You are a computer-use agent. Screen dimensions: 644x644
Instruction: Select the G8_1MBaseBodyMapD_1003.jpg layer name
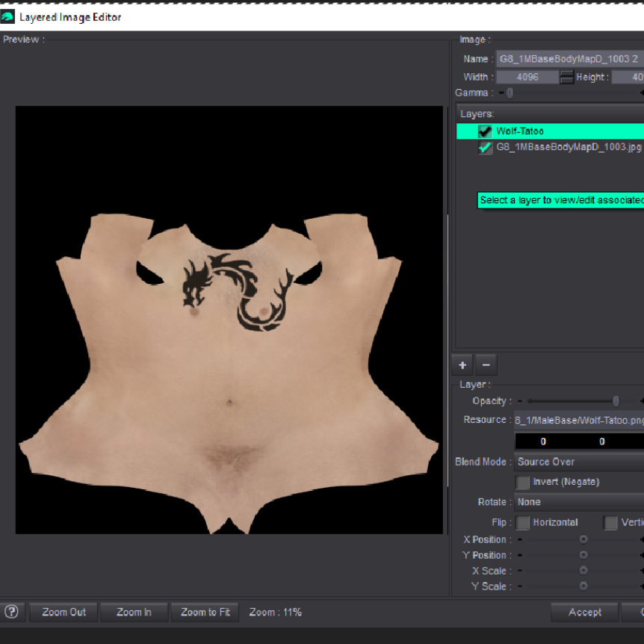[x=569, y=148]
